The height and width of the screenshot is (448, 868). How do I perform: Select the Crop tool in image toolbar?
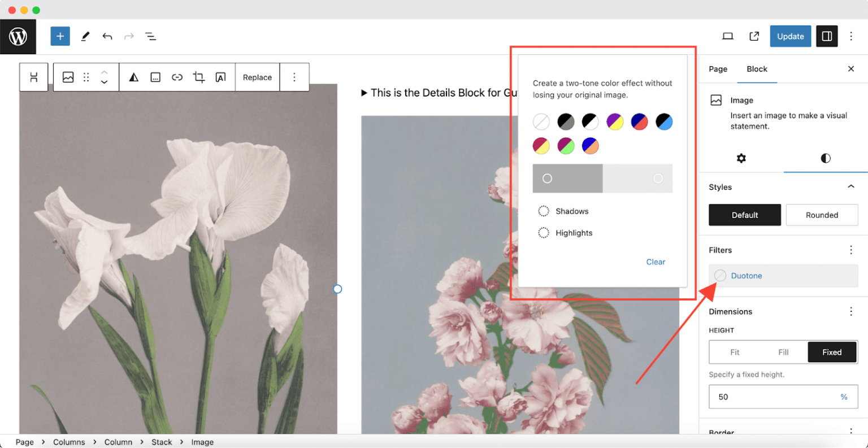click(x=198, y=77)
